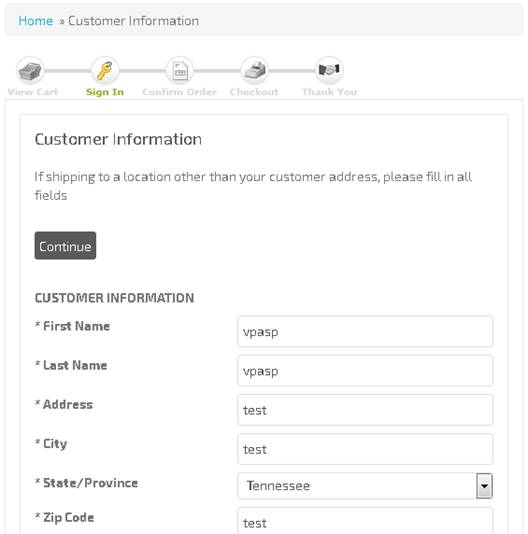Open the State/Province dropdown arrow
The width and height of the screenshot is (528, 534).
pyautogui.click(x=484, y=486)
